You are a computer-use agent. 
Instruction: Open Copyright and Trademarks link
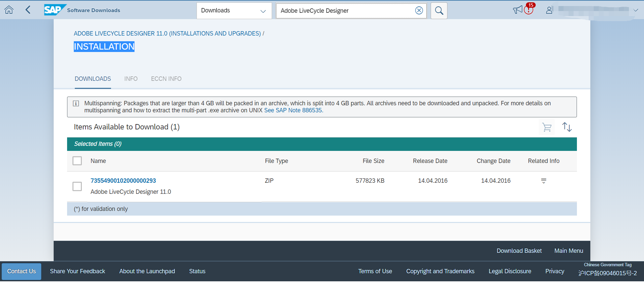(440, 271)
